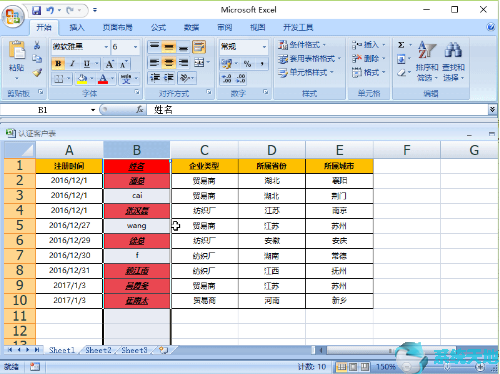
Task: Toggle Underline formatting
Action: 87,63
